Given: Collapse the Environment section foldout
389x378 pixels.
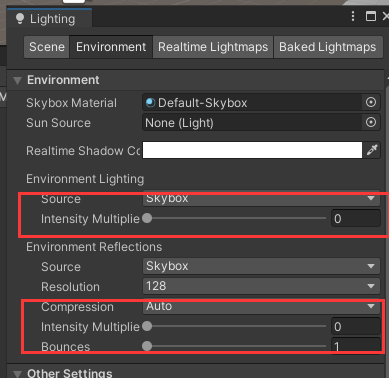Looking at the screenshot, I should 17,80.
